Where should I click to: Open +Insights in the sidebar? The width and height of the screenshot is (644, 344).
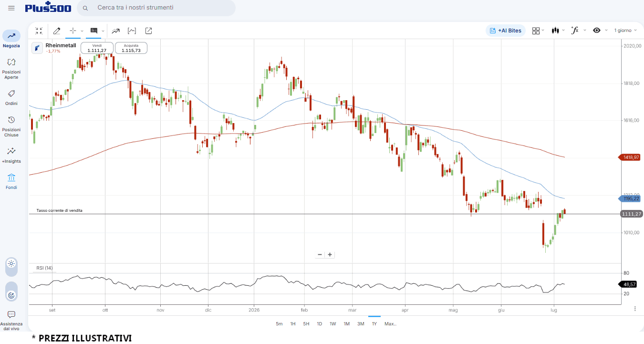(x=11, y=155)
